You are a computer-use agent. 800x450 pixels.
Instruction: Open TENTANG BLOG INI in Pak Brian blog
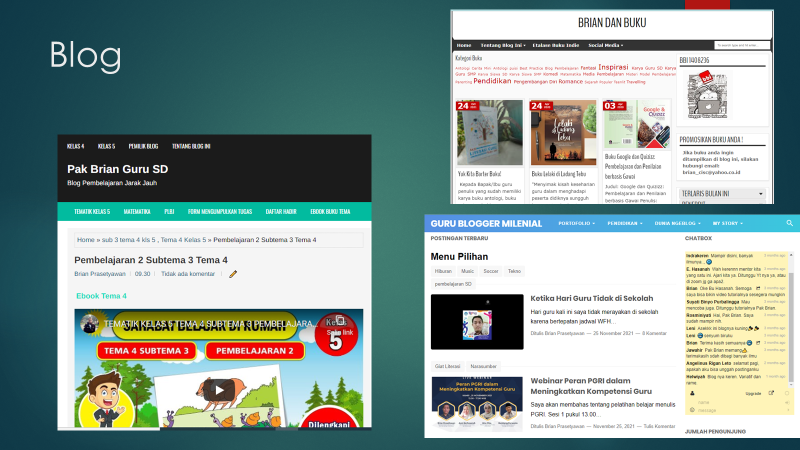click(x=191, y=146)
